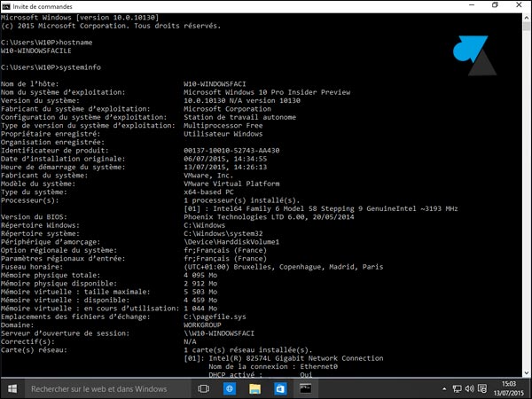Open the volume control tray icon
This screenshot has height=399, width=532.
point(470,389)
